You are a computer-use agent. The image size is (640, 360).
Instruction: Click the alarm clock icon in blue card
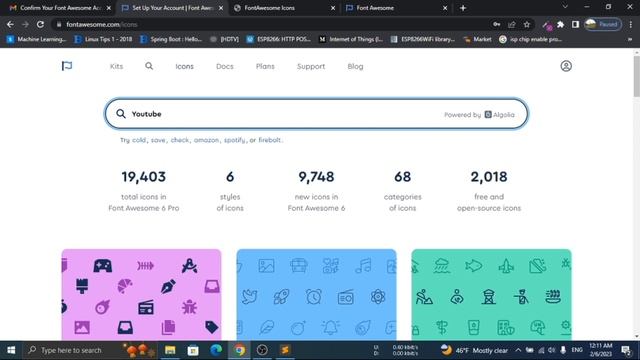pos(313,296)
